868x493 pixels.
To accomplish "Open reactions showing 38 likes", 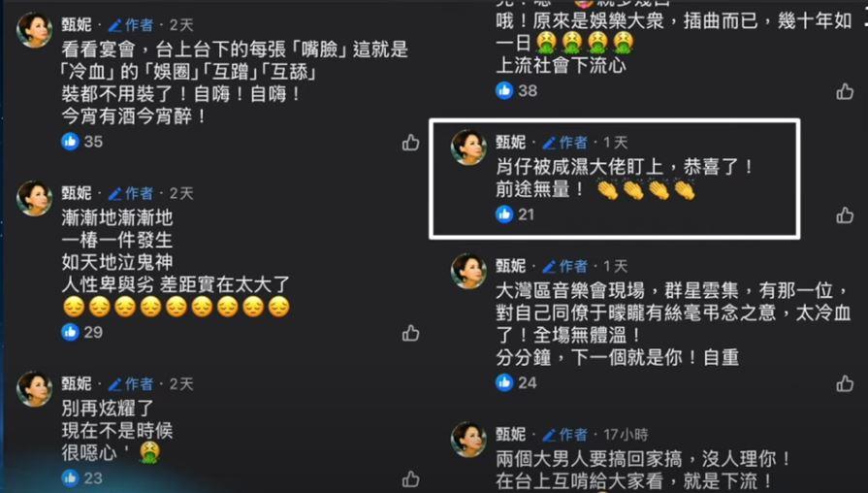I will point(516,90).
